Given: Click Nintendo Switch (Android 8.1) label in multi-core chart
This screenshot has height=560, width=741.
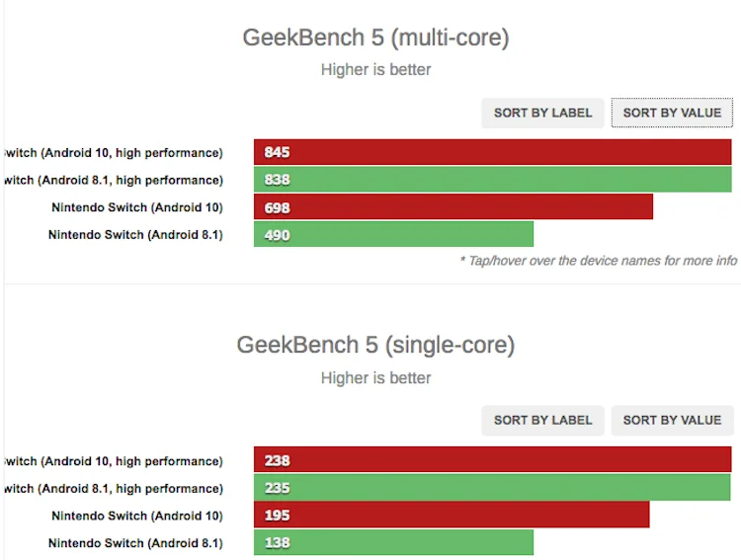Looking at the screenshot, I should (135, 235).
